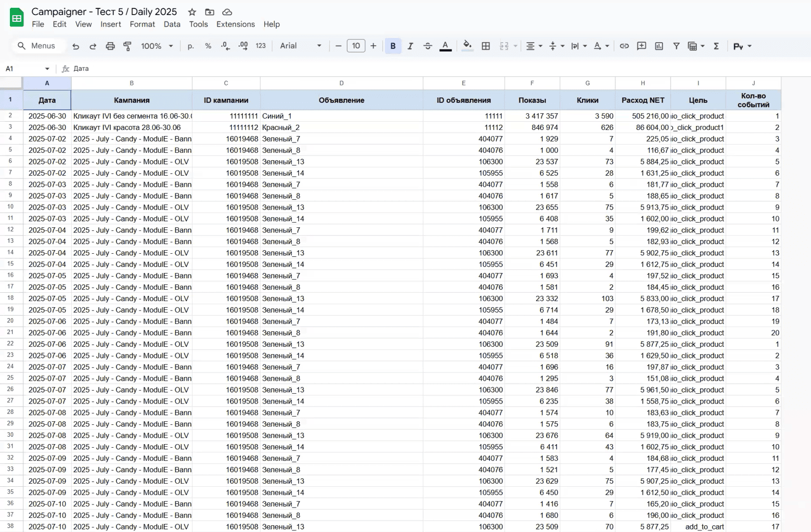Toggle italic formatting
This screenshot has height=532, width=811.
click(410, 46)
